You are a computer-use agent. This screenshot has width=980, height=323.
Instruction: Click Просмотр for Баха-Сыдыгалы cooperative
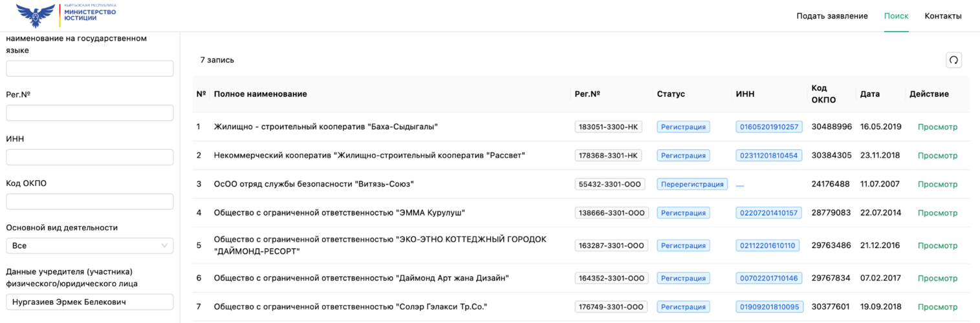point(937,127)
